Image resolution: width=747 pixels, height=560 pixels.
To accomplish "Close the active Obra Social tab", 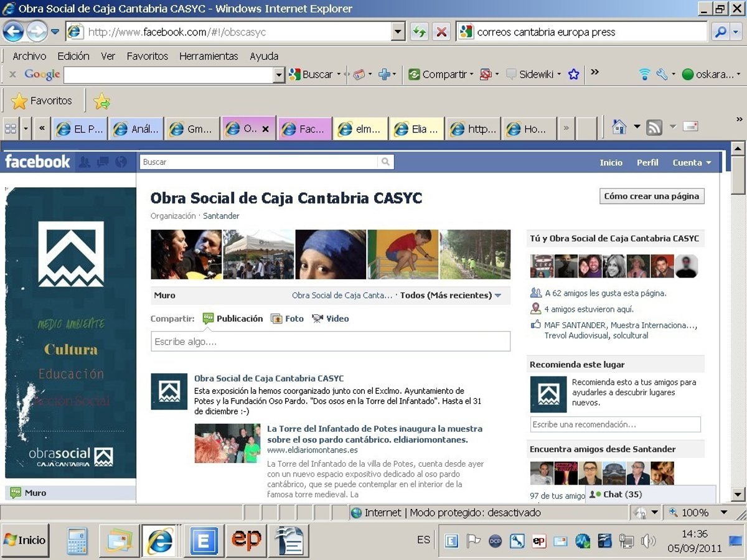I will (265, 129).
